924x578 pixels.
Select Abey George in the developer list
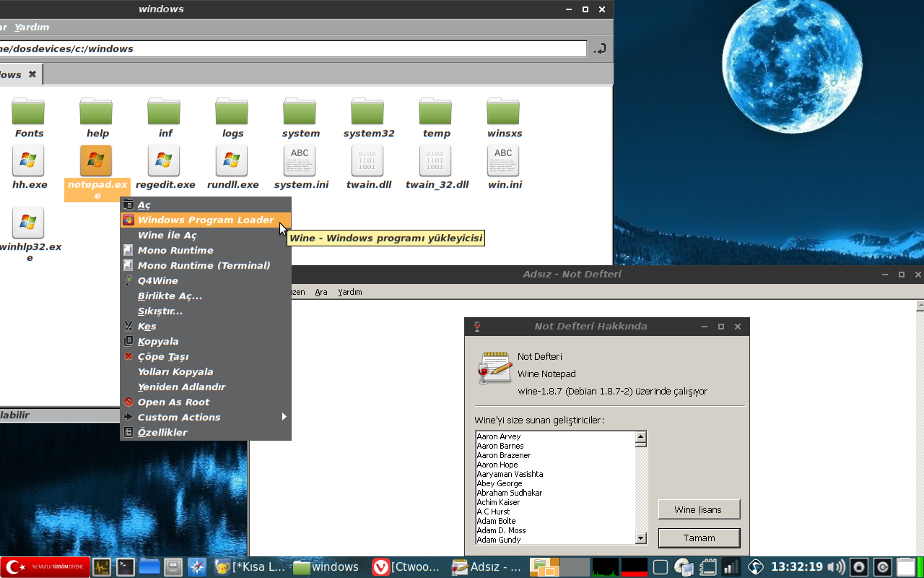point(500,483)
